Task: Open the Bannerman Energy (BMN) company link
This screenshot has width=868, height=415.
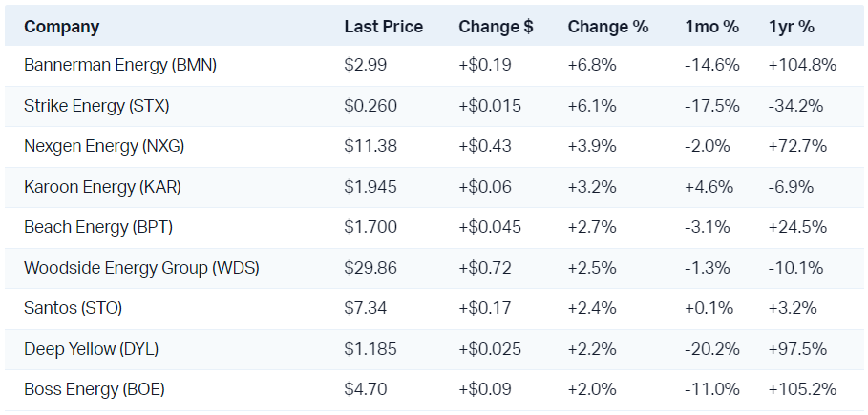Action: coord(120,66)
